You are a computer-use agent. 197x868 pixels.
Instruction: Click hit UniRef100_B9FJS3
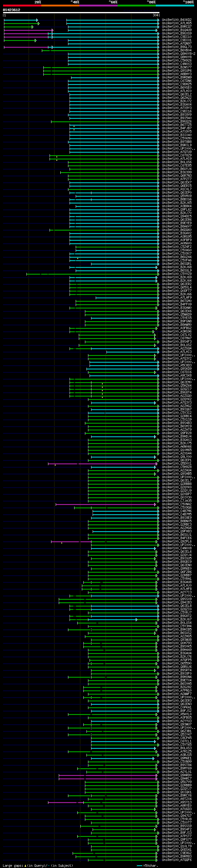click(177, 833)
